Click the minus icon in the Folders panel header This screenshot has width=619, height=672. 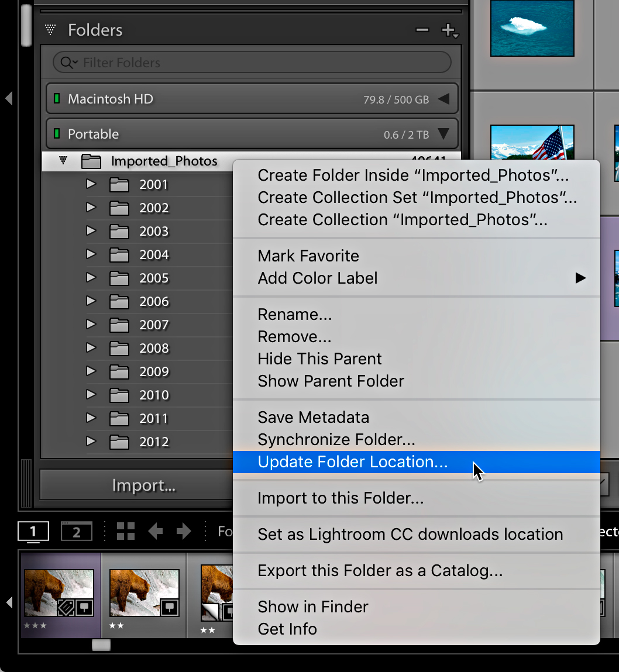[422, 29]
